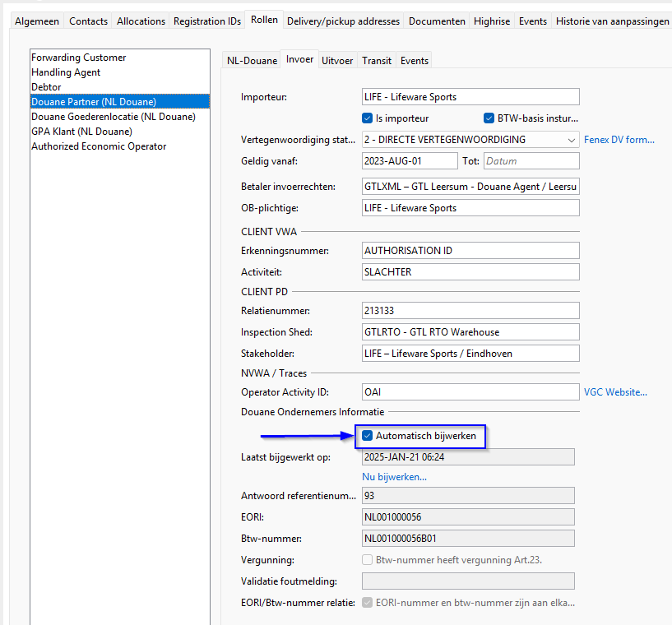The image size is (672, 625).
Task: Open the 'VGC Website...' link
Action: 615,392
